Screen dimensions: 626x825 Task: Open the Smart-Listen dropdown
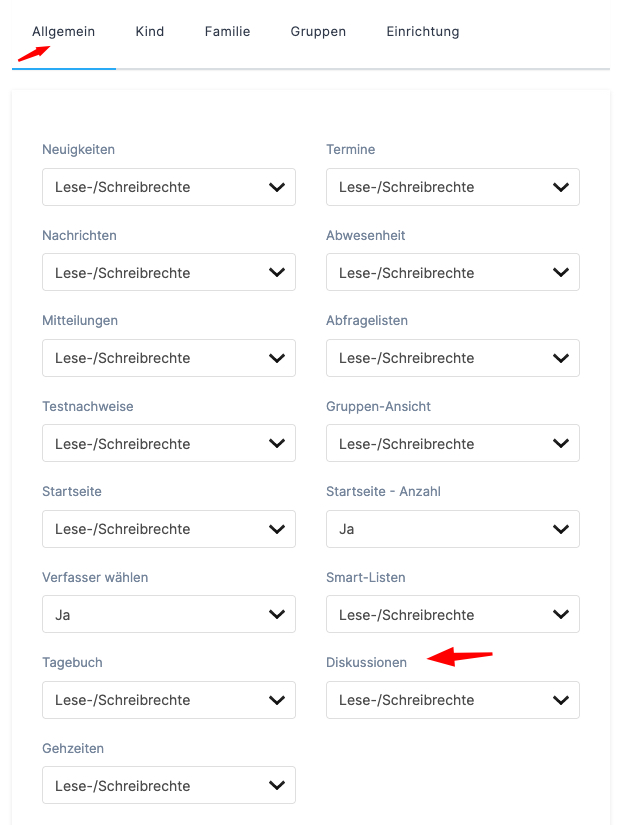[453, 615]
